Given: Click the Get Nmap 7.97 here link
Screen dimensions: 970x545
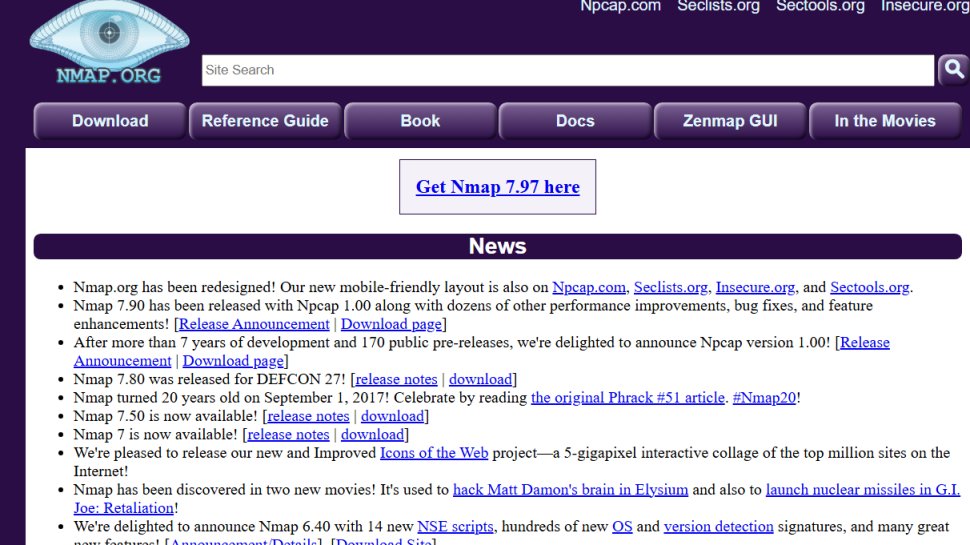Looking at the screenshot, I should coord(497,187).
